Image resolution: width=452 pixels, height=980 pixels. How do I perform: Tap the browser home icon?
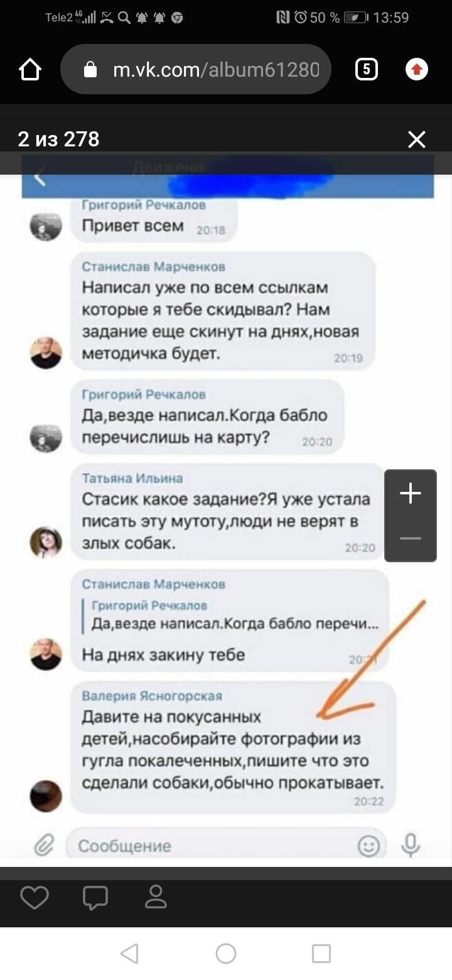(30, 69)
